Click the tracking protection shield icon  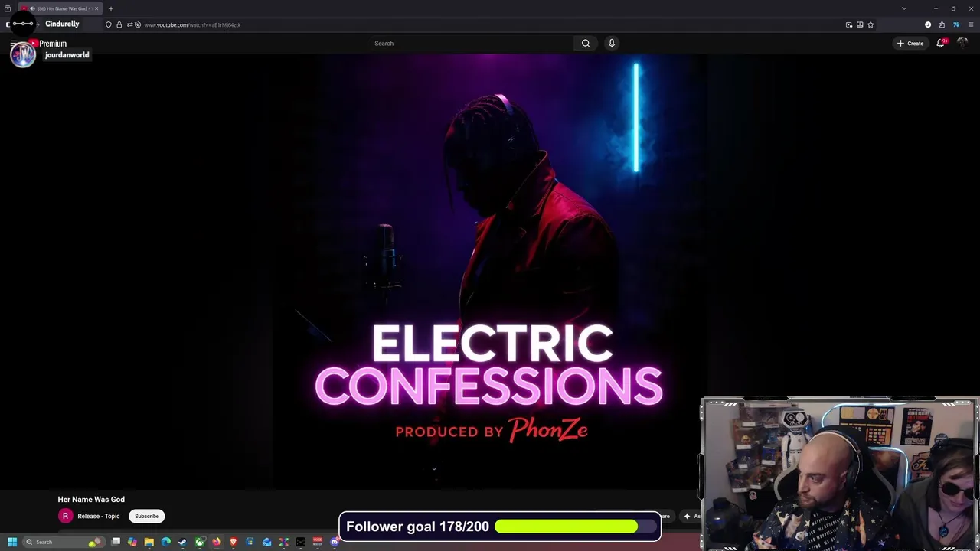[109, 24]
